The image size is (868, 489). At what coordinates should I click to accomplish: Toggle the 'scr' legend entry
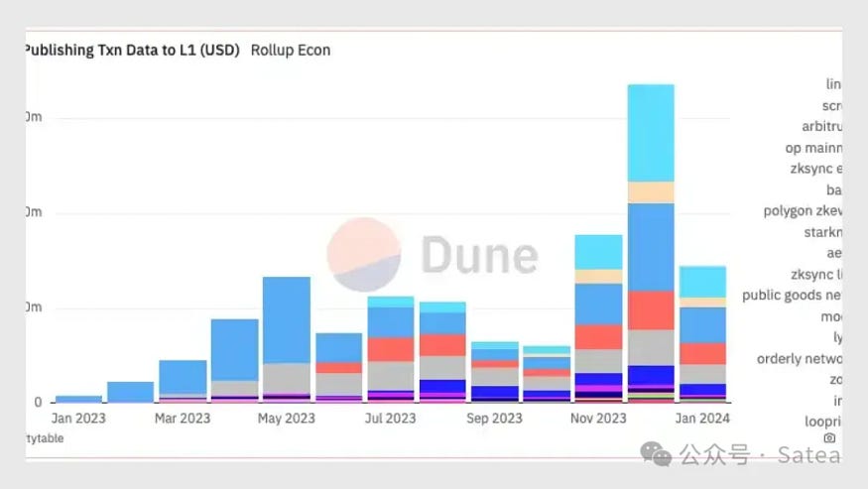(831, 106)
